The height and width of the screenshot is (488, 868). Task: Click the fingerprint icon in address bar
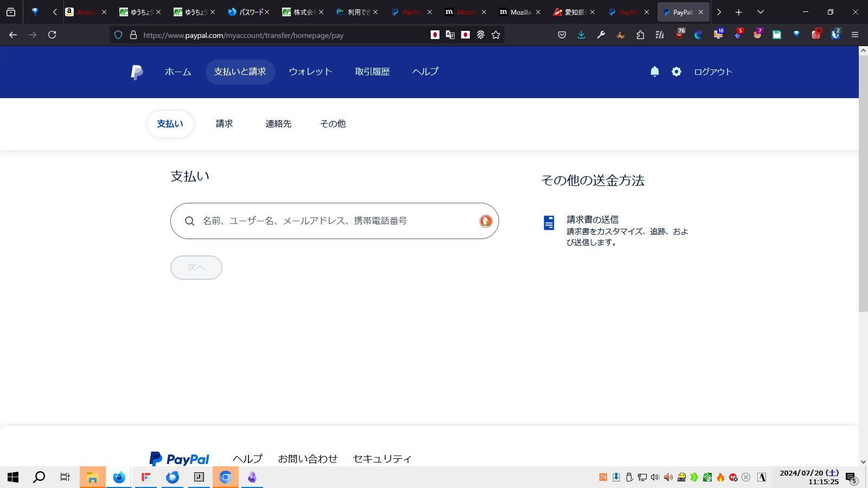point(481,35)
